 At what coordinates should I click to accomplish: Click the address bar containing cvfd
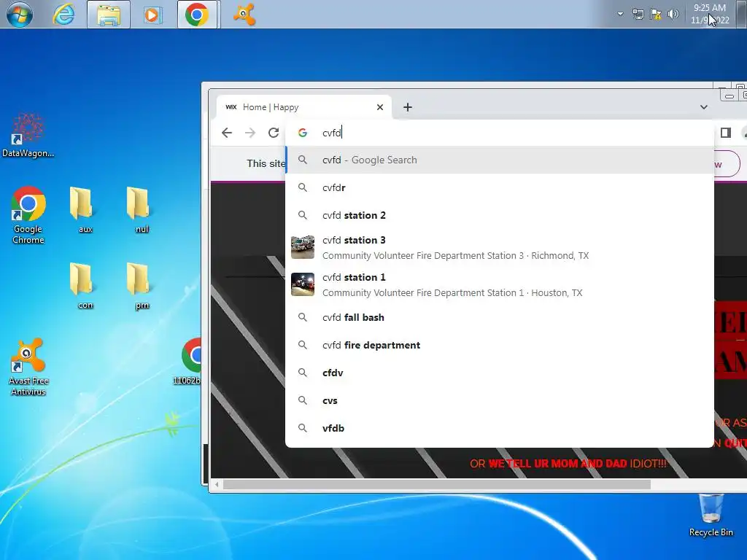coord(499,133)
